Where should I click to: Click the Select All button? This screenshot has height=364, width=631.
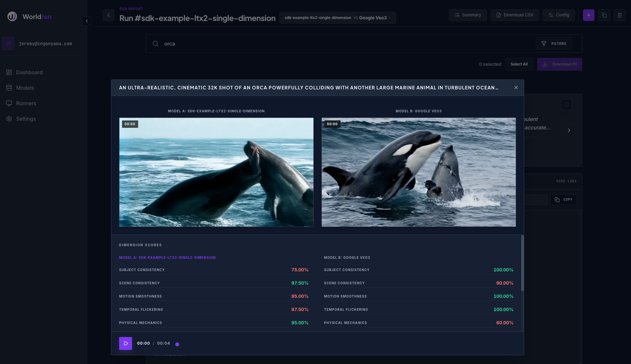[x=519, y=64]
